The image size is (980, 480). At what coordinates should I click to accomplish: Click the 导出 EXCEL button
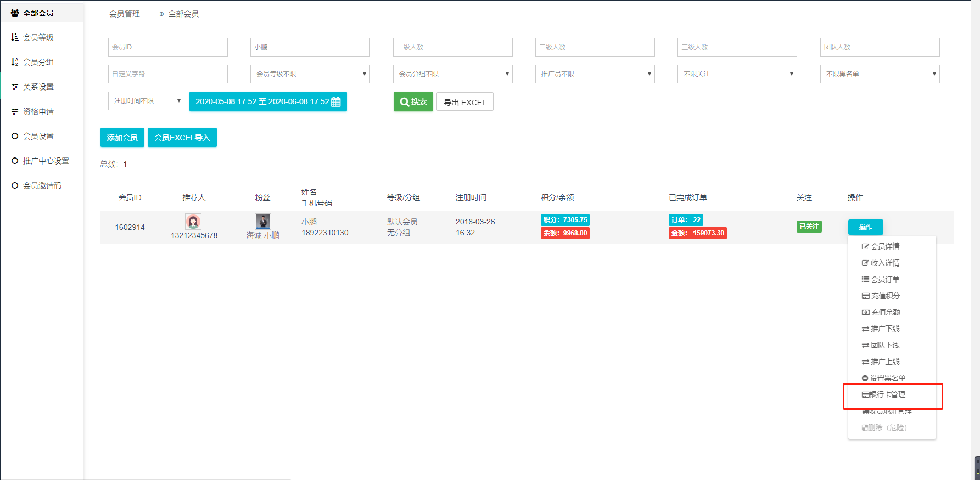[x=465, y=102]
